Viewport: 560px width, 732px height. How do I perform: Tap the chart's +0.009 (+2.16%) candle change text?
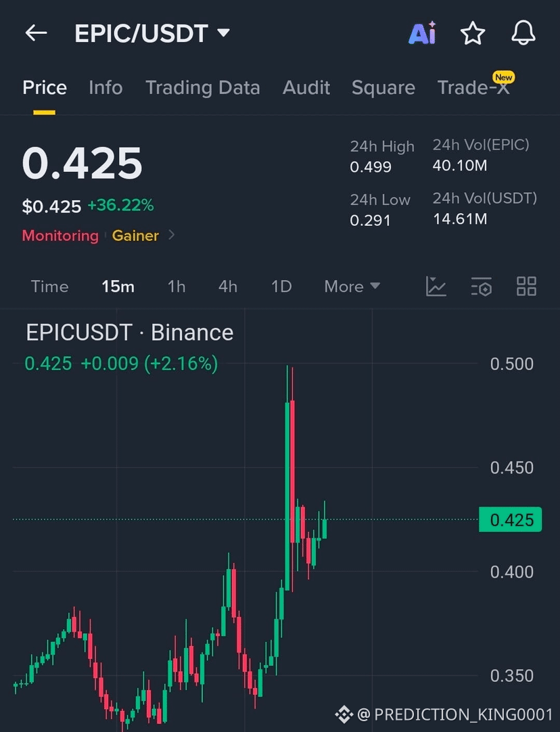pyautogui.click(x=149, y=363)
